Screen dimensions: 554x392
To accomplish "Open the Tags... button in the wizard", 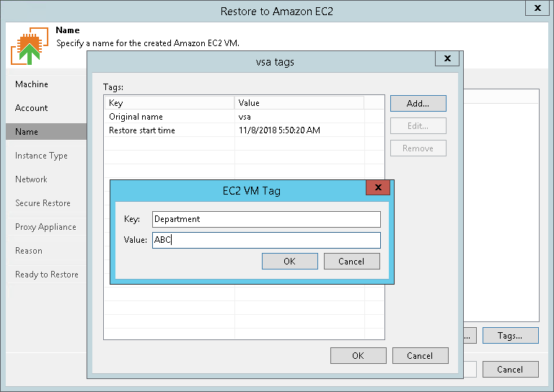I will [x=510, y=336].
